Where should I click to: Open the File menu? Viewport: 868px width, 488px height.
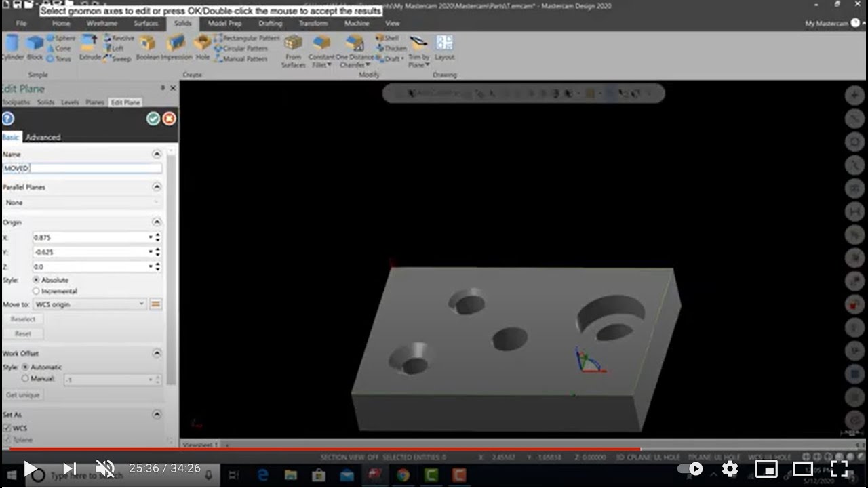click(x=21, y=23)
